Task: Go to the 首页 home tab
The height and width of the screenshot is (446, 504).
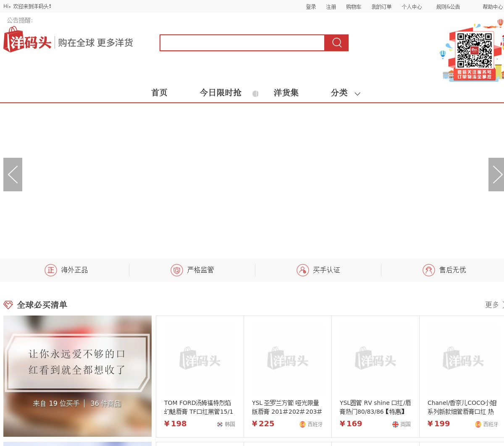Action: point(159,93)
